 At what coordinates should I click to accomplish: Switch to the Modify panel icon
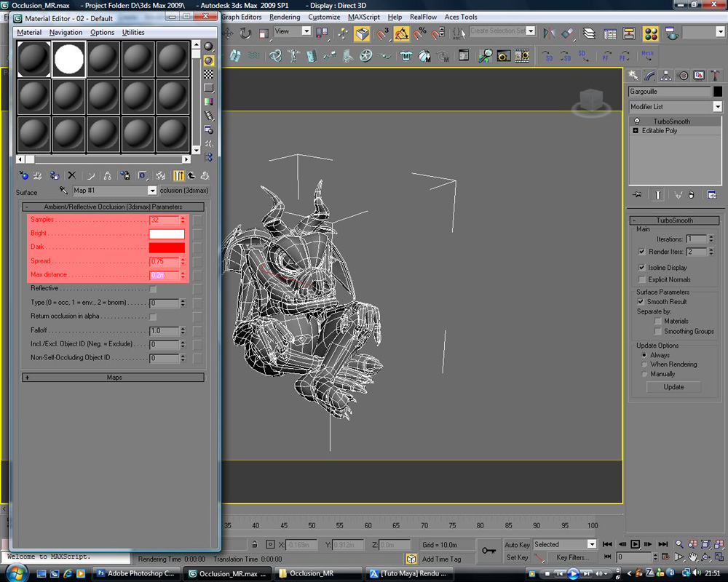650,75
